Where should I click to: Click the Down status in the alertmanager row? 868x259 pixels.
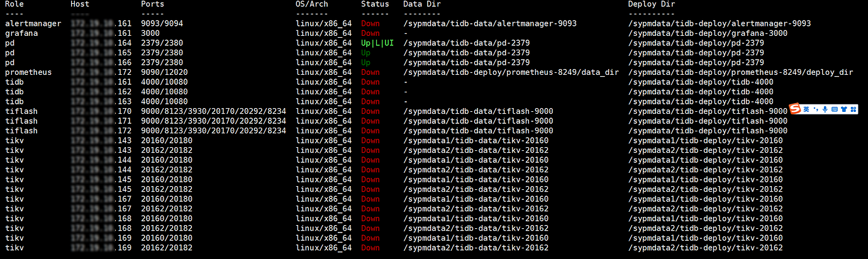tap(370, 23)
